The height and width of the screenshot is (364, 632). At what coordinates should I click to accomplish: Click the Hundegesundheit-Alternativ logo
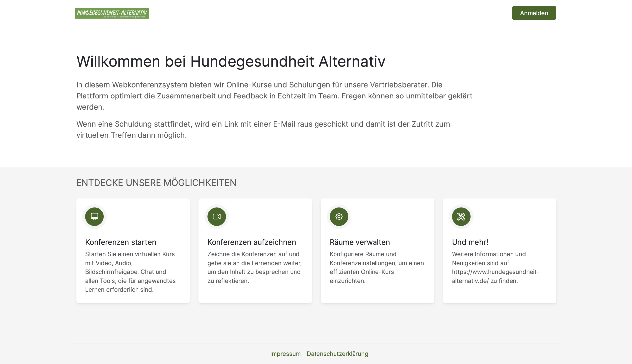tap(112, 13)
